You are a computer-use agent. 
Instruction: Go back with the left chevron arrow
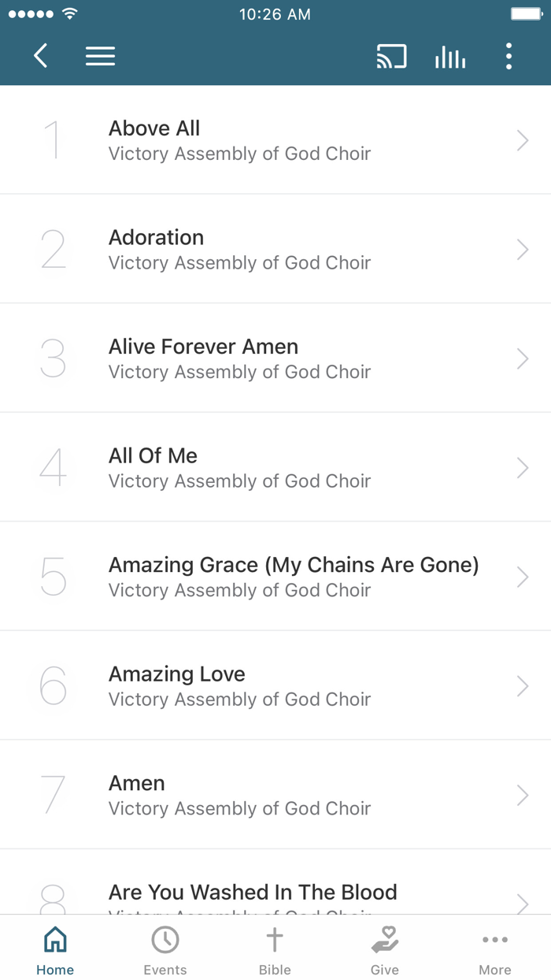40,56
